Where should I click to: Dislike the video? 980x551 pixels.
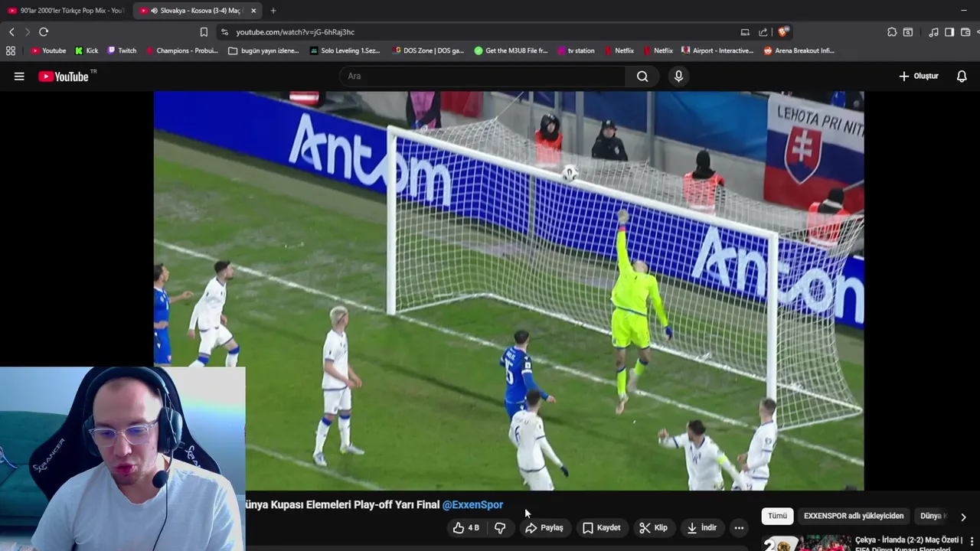500,528
